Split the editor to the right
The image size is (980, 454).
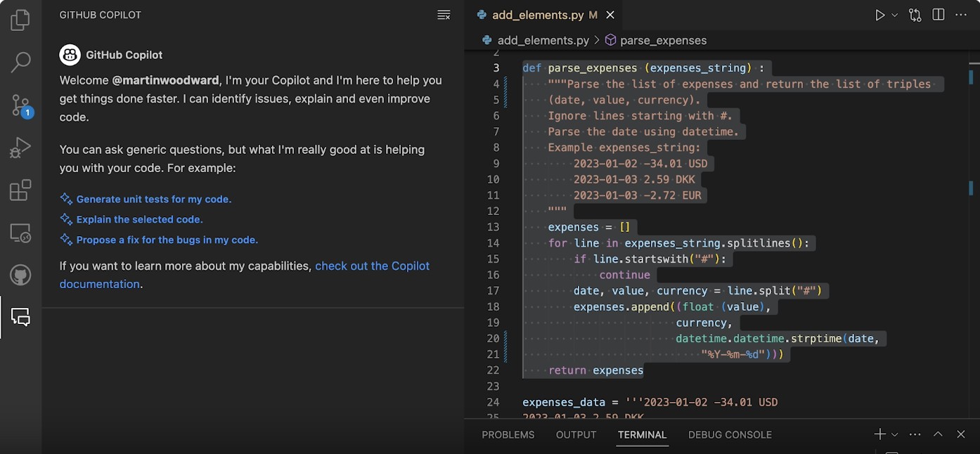tap(938, 15)
